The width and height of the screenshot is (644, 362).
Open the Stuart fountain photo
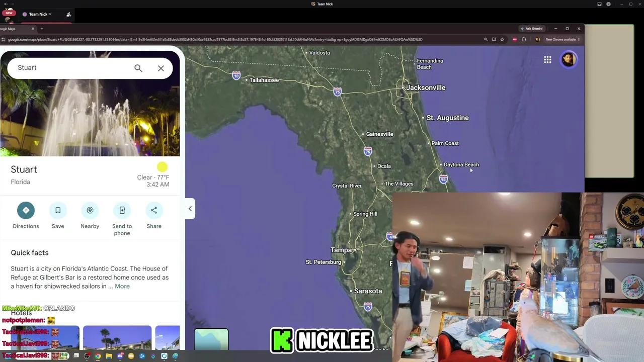point(90,118)
